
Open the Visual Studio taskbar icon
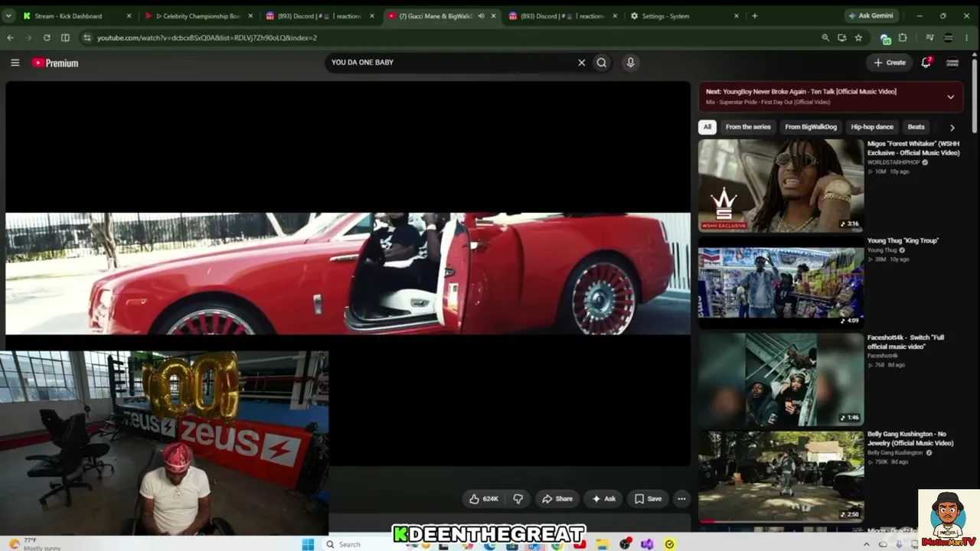point(647,544)
